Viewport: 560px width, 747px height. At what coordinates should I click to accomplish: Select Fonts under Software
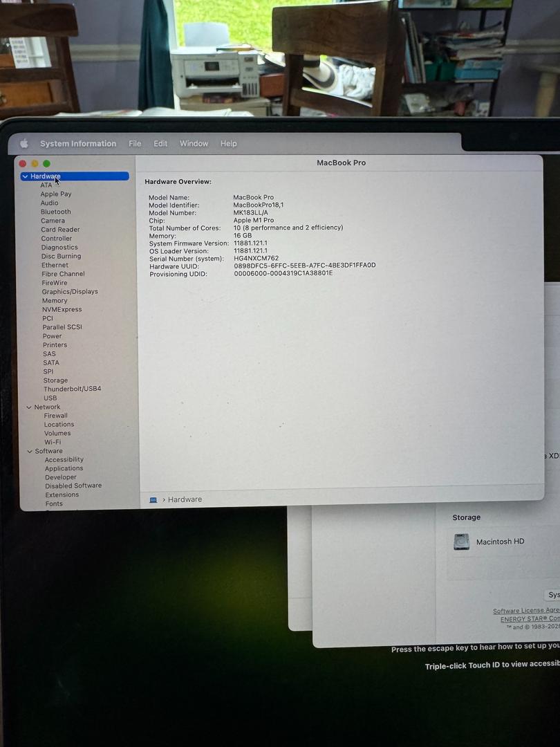(x=55, y=504)
